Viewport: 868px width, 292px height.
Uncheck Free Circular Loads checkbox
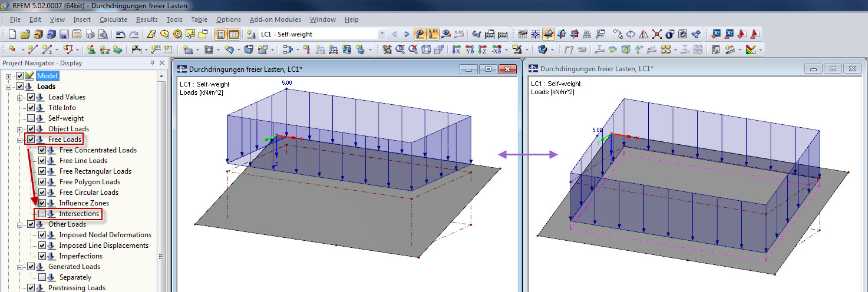42,193
